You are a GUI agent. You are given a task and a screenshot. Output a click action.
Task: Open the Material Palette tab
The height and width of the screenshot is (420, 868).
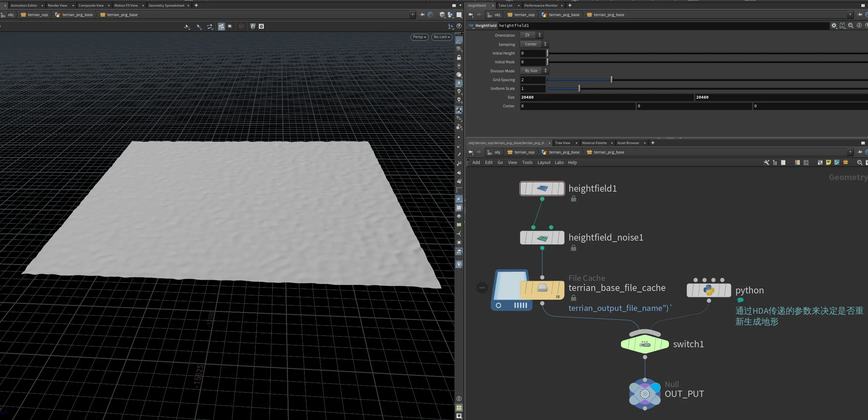pos(594,143)
